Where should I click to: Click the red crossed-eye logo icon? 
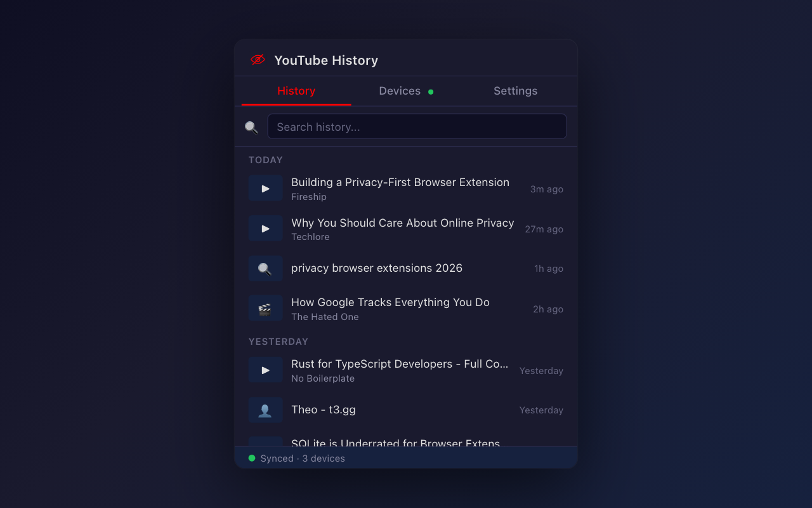(x=258, y=60)
